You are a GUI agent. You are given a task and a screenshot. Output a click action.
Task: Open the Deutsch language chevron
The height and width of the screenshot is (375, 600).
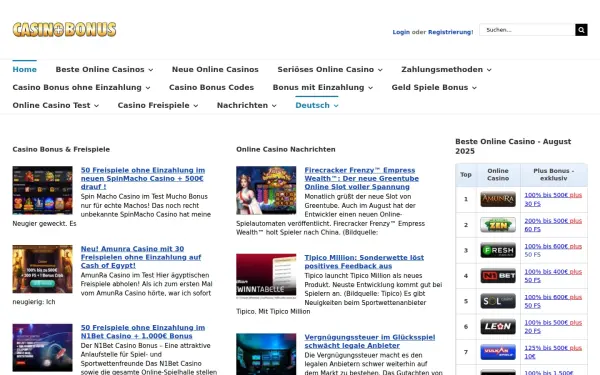click(x=336, y=106)
